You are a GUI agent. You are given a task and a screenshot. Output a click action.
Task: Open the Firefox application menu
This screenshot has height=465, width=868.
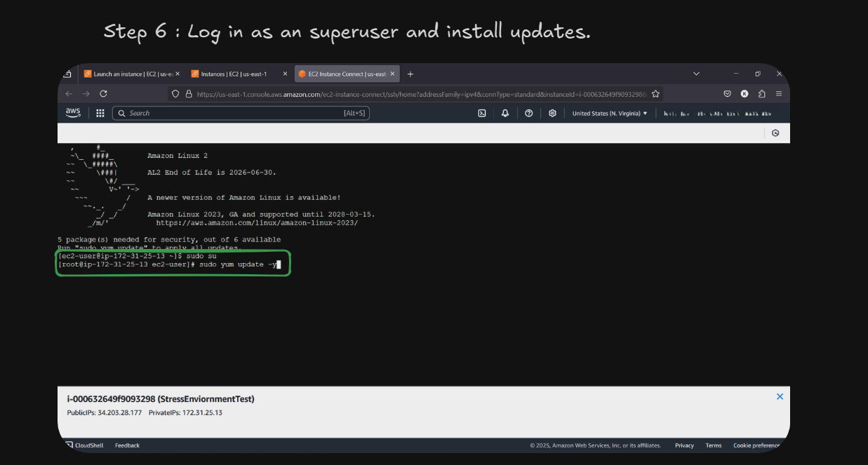point(779,93)
